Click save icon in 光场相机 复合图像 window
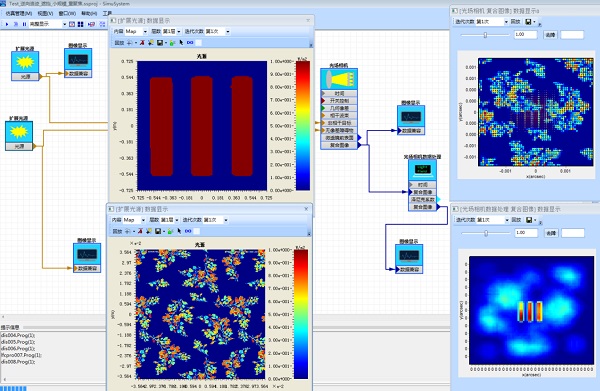This screenshot has width=600, height=391. click(x=528, y=22)
